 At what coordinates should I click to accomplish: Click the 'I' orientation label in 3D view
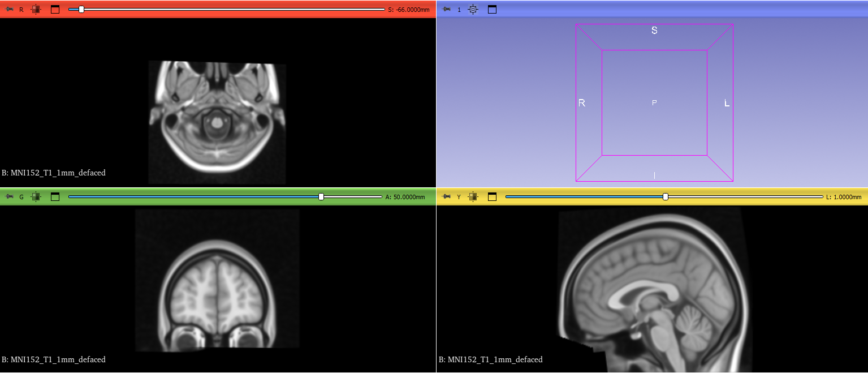[654, 175]
